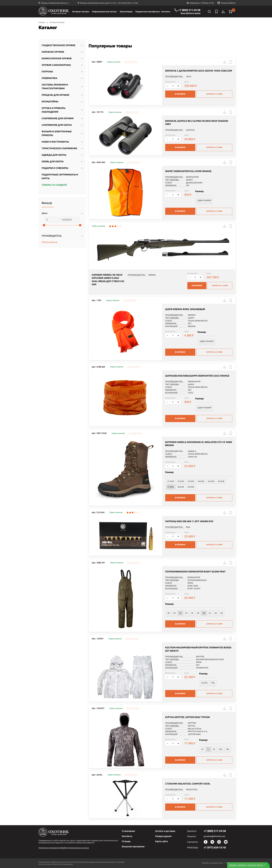Image resolution: width=272 pixels, height=868 pixels.
Task: Open the search icon in header
Action: pyautogui.click(x=209, y=11)
